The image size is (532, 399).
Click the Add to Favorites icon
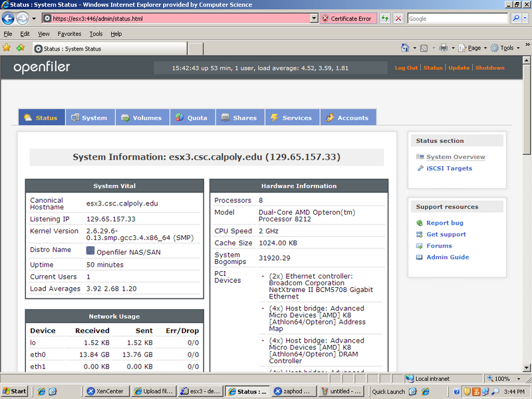coord(21,48)
